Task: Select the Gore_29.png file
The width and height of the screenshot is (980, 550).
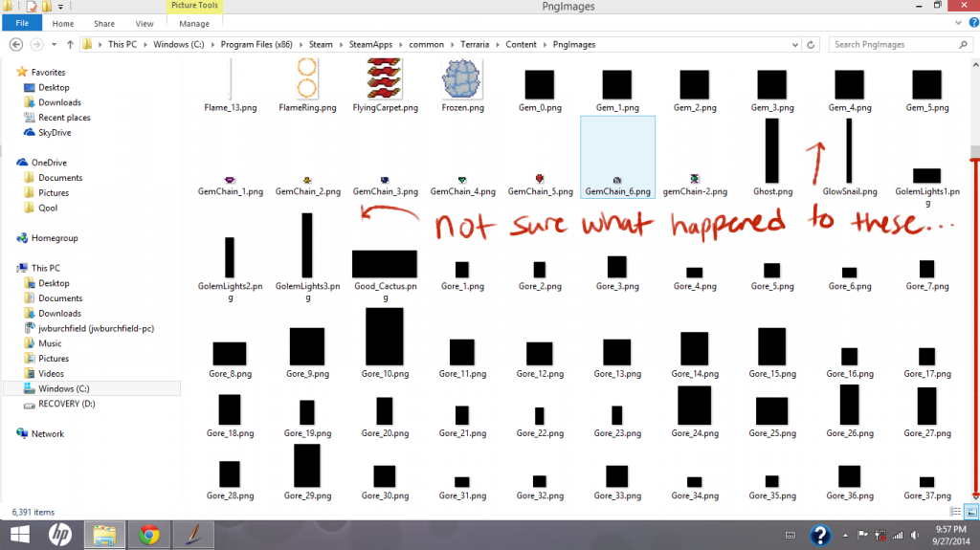Action: pyautogui.click(x=307, y=465)
